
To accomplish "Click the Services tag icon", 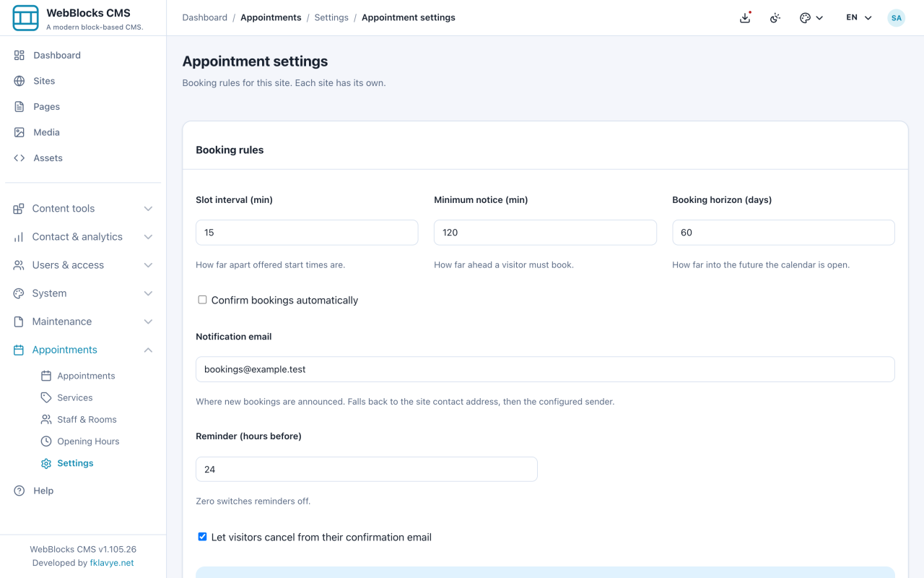I will [46, 397].
